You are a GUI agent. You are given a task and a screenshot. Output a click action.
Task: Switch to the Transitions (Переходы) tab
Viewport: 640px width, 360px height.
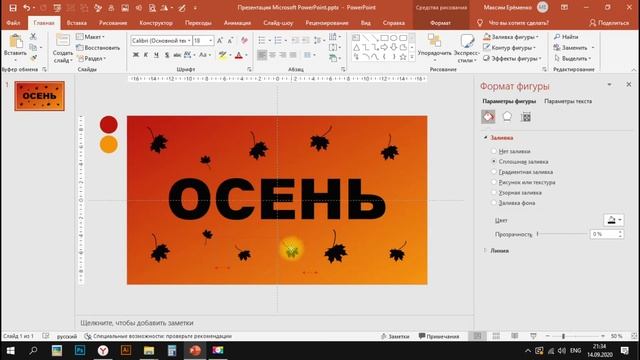tap(198, 23)
